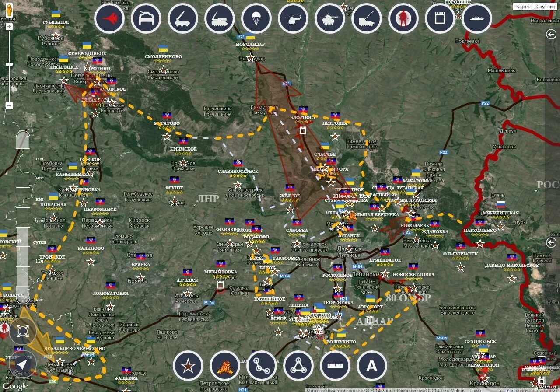Screen dimensions: 560x392
Task: Set timeline to 12ч
Action: [40, 261]
